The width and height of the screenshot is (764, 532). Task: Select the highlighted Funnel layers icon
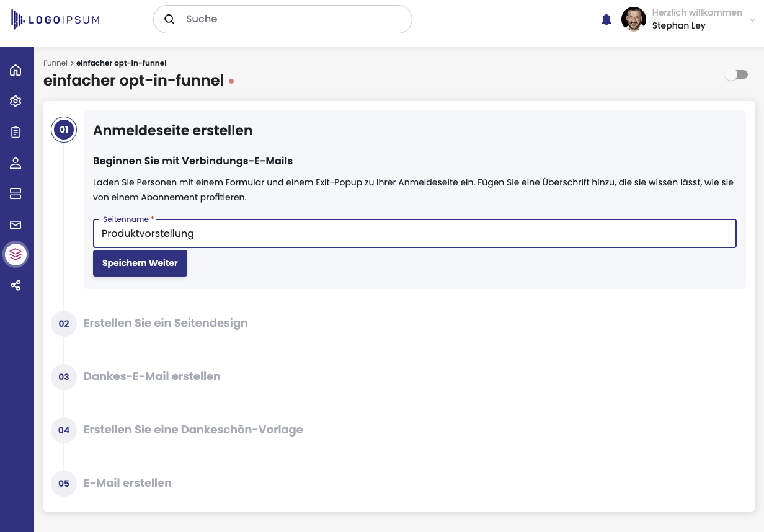16,254
